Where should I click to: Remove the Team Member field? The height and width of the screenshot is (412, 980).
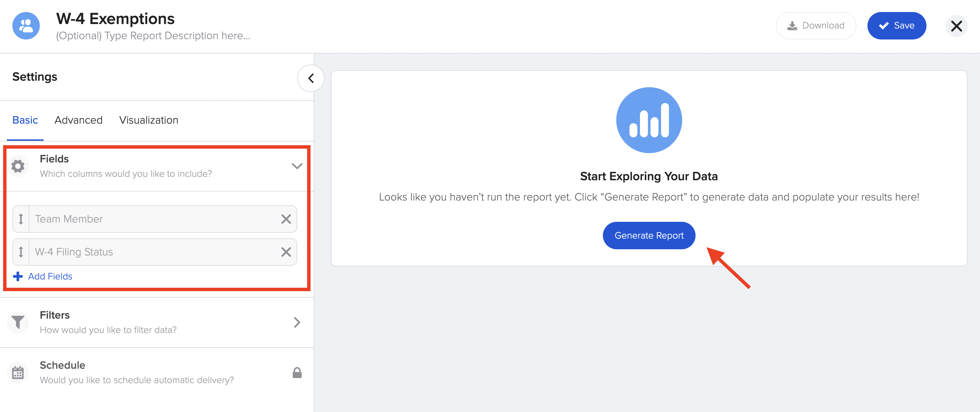coord(286,219)
